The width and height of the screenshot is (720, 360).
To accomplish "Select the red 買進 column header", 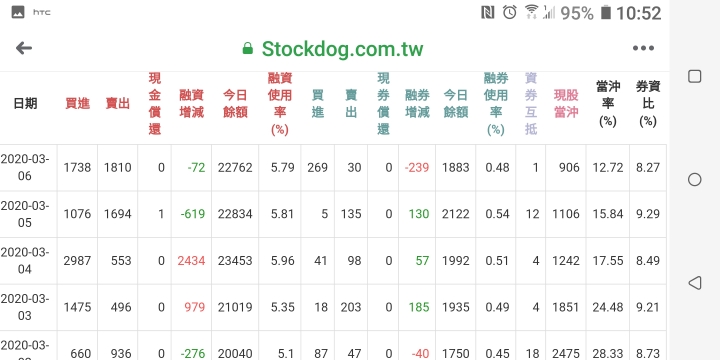I will click(x=77, y=104).
